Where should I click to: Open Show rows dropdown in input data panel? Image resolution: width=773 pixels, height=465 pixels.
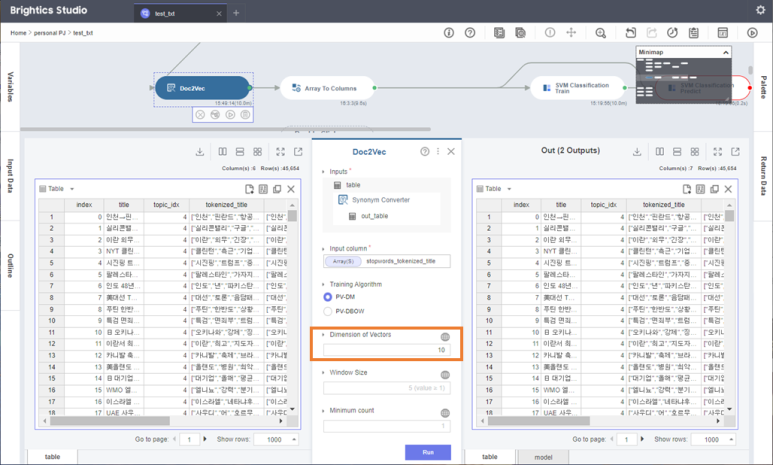point(276,439)
